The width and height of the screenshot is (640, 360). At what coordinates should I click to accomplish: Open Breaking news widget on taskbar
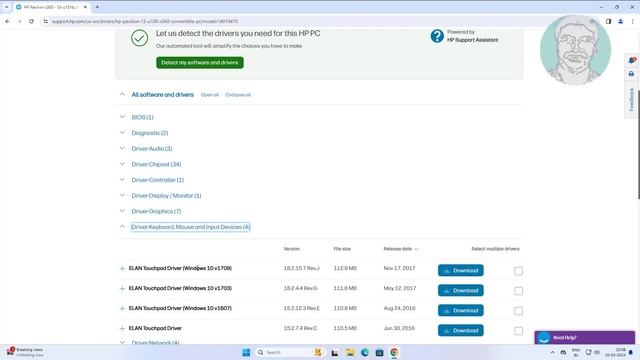25,352
